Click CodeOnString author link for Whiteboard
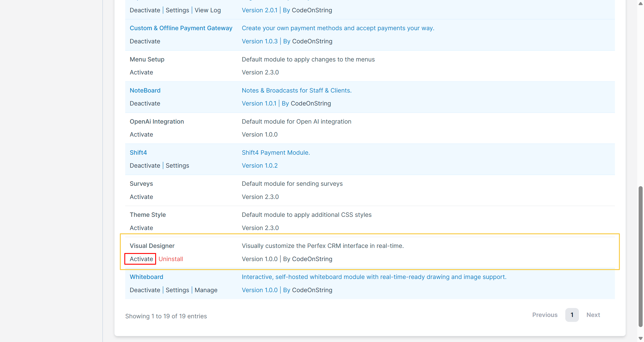Image resolution: width=644 pixels, height=342 pixels. click(312, 290)
